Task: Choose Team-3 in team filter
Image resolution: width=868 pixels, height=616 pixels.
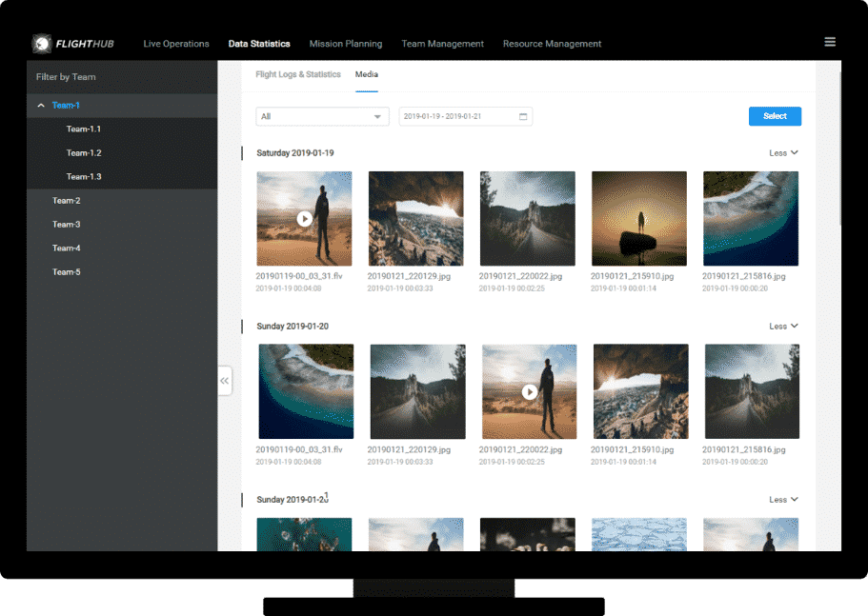Action: tap(67, 225)
